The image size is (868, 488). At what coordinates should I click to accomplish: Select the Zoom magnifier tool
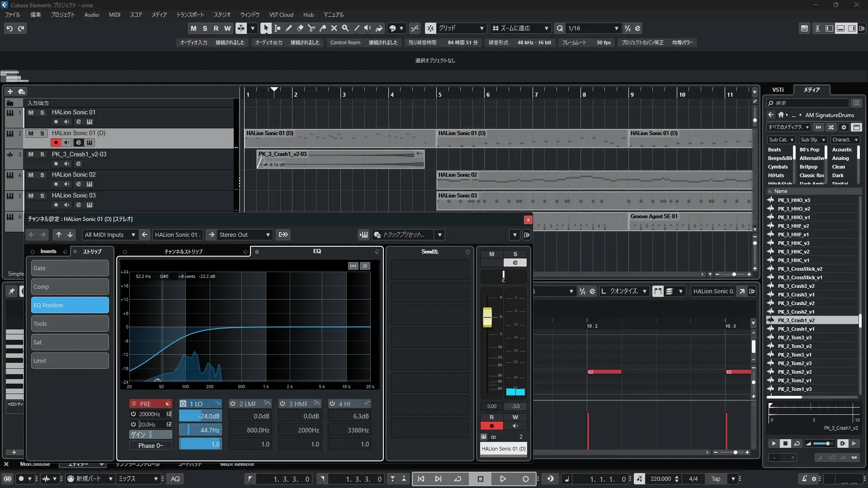coord(345,28)
